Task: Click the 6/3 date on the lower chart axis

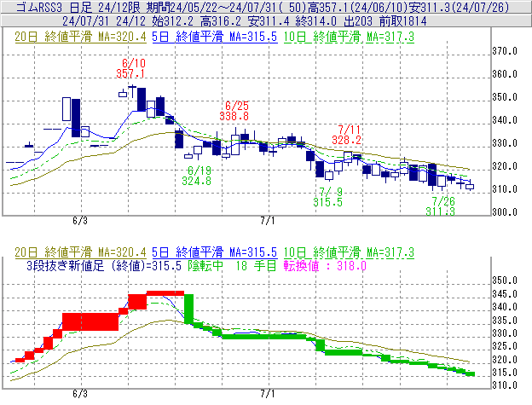Action: click(80, 394)
